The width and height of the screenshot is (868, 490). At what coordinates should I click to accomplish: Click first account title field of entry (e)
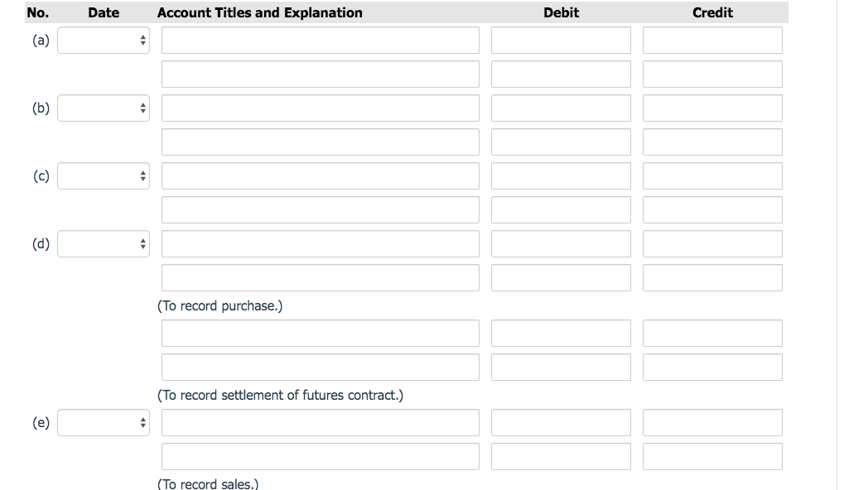point(320,423)
